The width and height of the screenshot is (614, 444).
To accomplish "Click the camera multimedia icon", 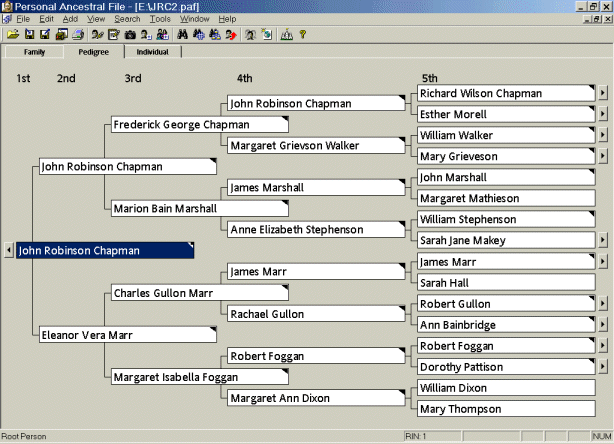I will click(x=130, y=34).
